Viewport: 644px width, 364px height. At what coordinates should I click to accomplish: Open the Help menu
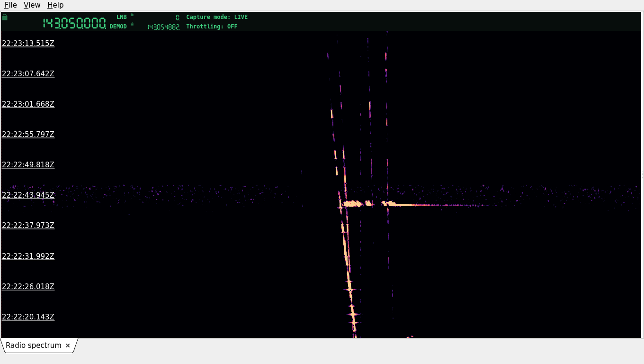tap(55, 5)
